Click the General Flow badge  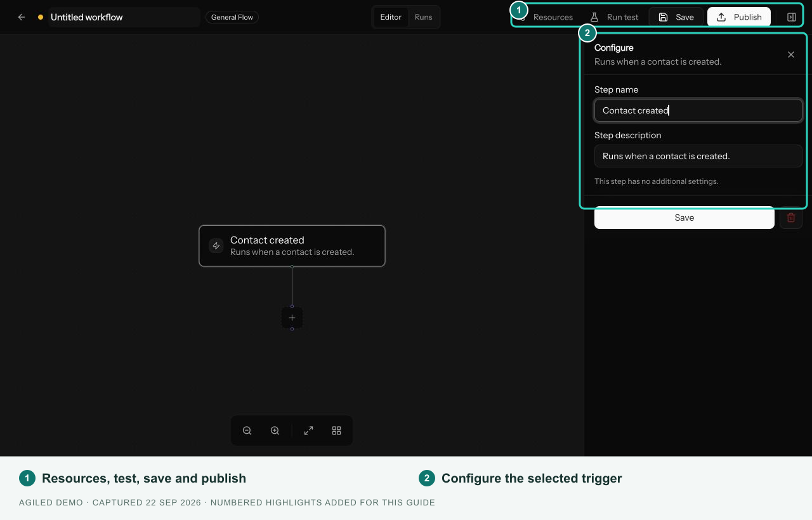[232, 17]
